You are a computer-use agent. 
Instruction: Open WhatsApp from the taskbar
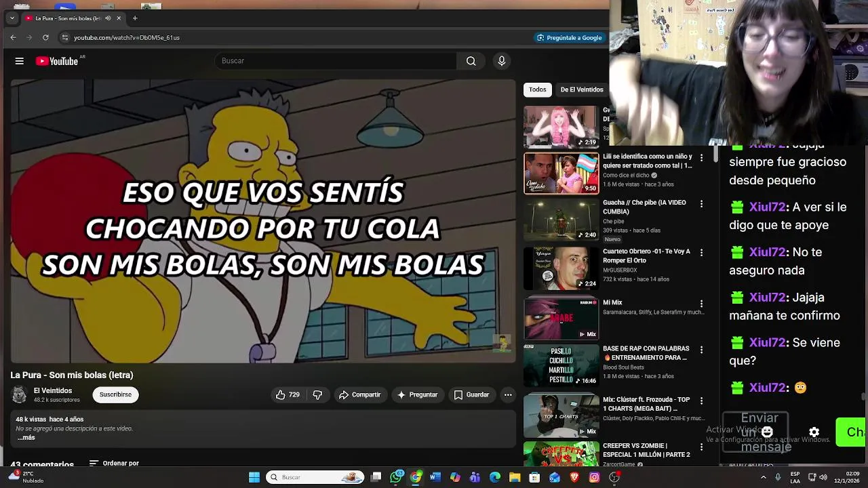[x=397, y=477]
